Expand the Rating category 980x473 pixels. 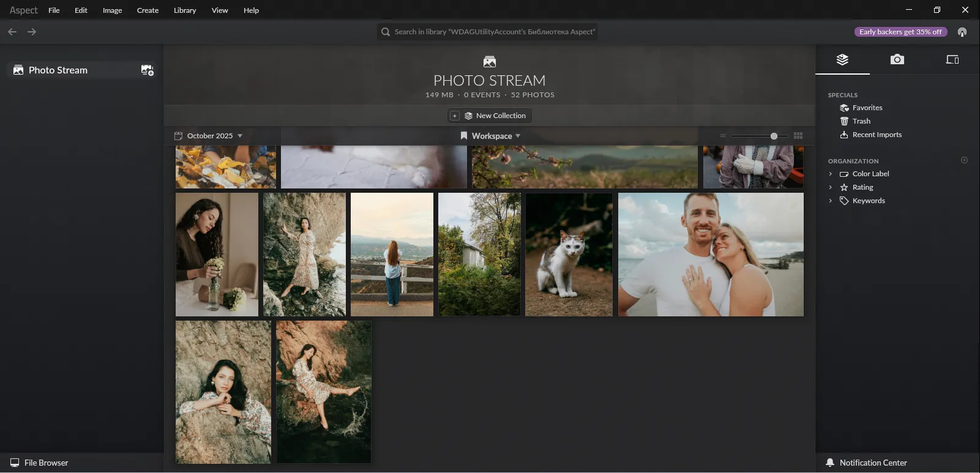tap(831, 187)
